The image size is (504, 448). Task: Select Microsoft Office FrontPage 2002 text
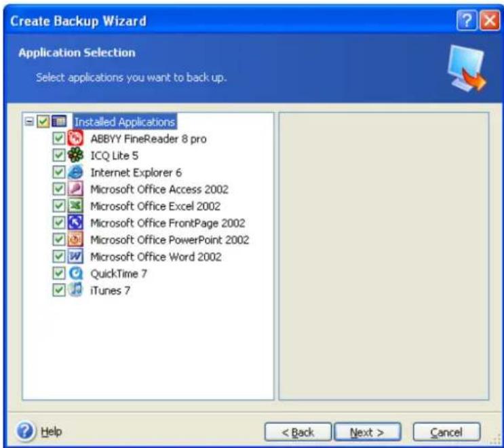coord(168,223)
